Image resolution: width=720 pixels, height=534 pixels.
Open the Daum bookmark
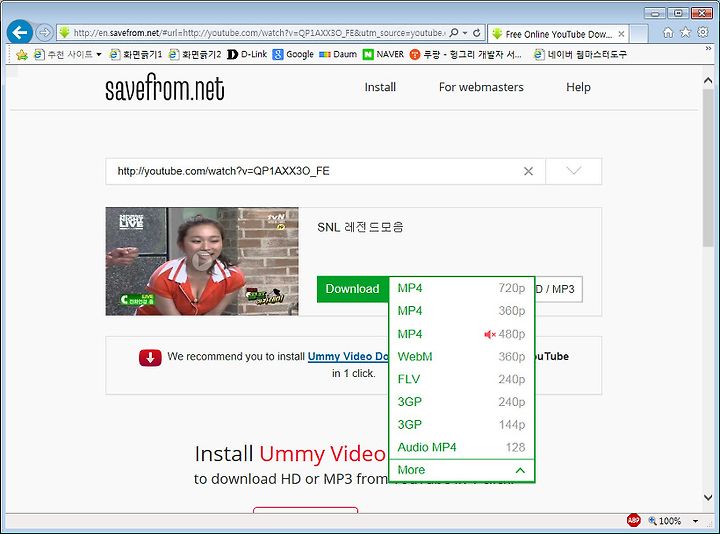(x=338, y=54)
